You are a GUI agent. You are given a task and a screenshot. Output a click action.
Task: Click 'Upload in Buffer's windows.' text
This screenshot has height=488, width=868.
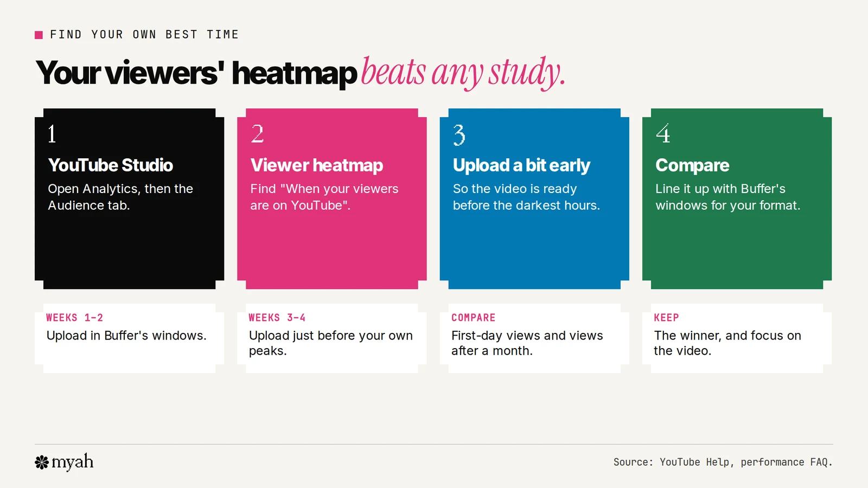pyautogui.click(x=126, y=336)
